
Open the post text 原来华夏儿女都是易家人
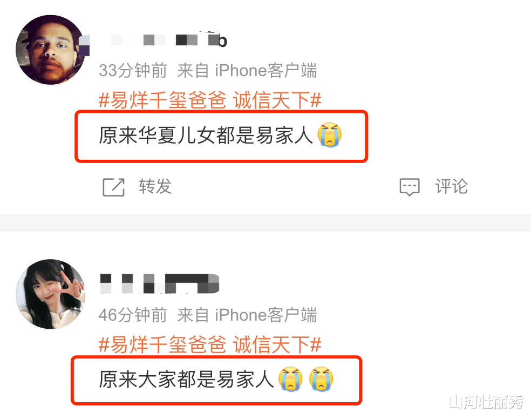pyautogui.click(x=206, y=135)
